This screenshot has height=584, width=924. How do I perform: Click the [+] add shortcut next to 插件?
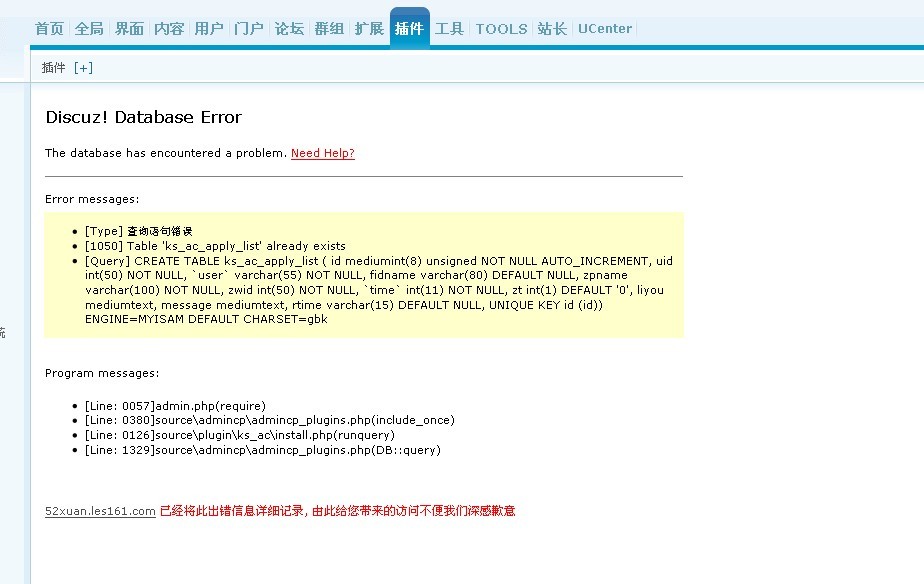pos(83,68)
